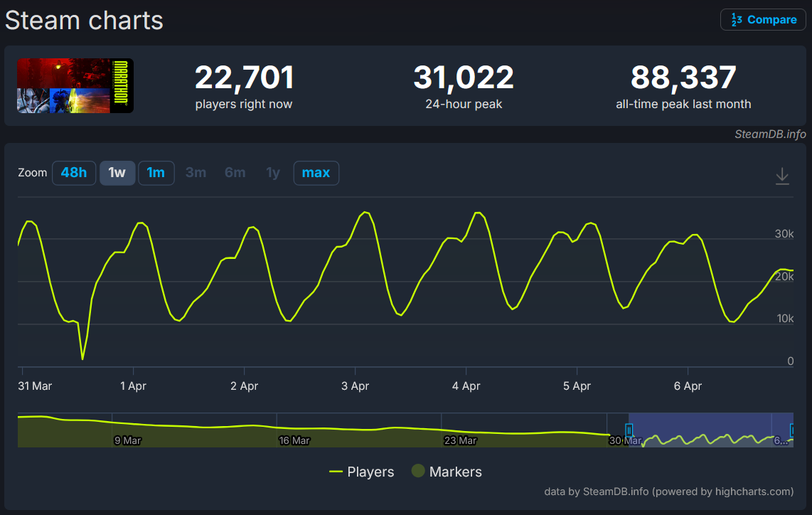Click the 88,337 all-time peak value
The width and height of the screenshot is (812, 515).
coord(683,77)
